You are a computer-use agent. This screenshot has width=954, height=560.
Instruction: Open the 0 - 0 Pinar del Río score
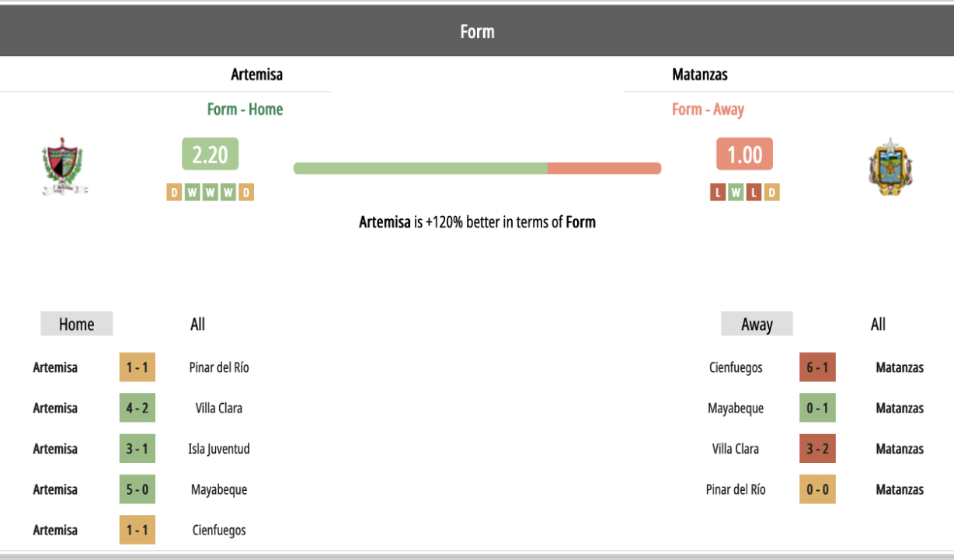pyautogui.click(x=817, y=489)
